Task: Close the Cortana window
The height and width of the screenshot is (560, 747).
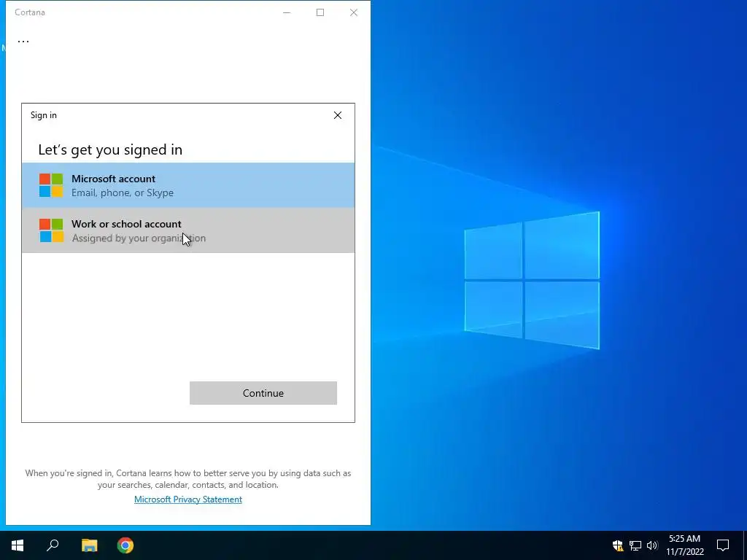Action: [x=354, y=12]
